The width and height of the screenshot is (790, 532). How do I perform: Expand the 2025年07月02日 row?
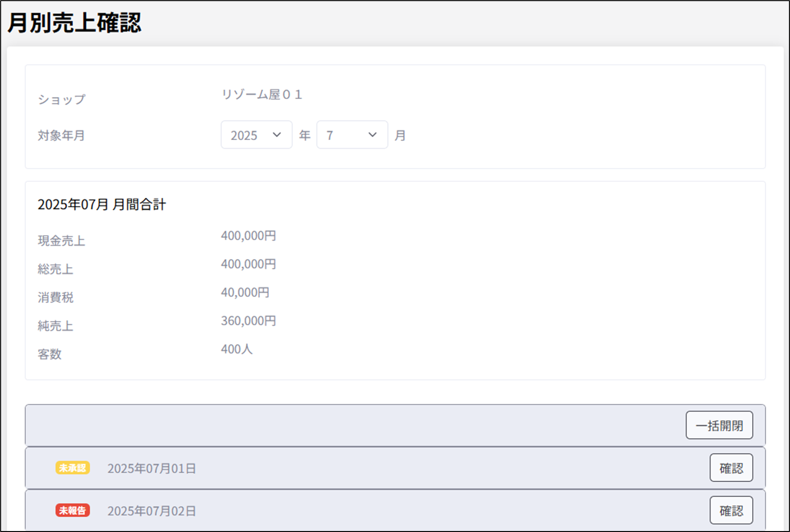click(x=152, y=511)
